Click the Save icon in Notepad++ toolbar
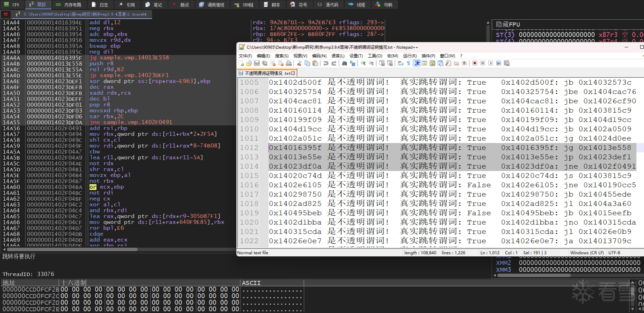The height and width of the screenshot is (313, 644). click(x=257, y=63)
